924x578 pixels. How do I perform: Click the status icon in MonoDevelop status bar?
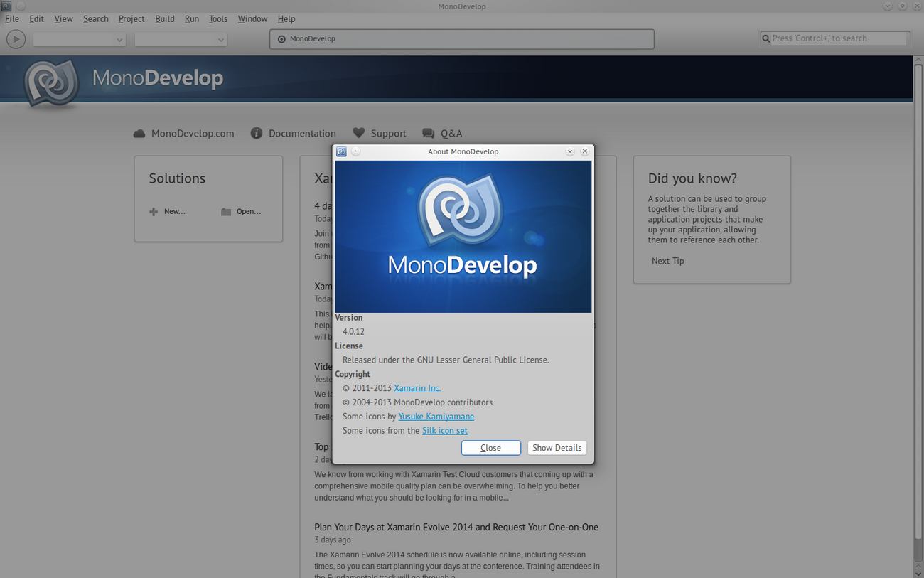[x=281, y=39]
